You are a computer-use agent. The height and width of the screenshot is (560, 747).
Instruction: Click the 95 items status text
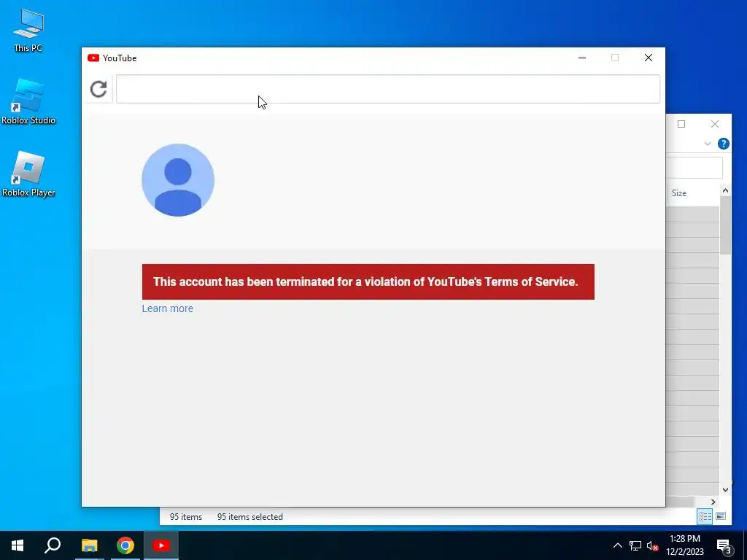pos(186,517)
